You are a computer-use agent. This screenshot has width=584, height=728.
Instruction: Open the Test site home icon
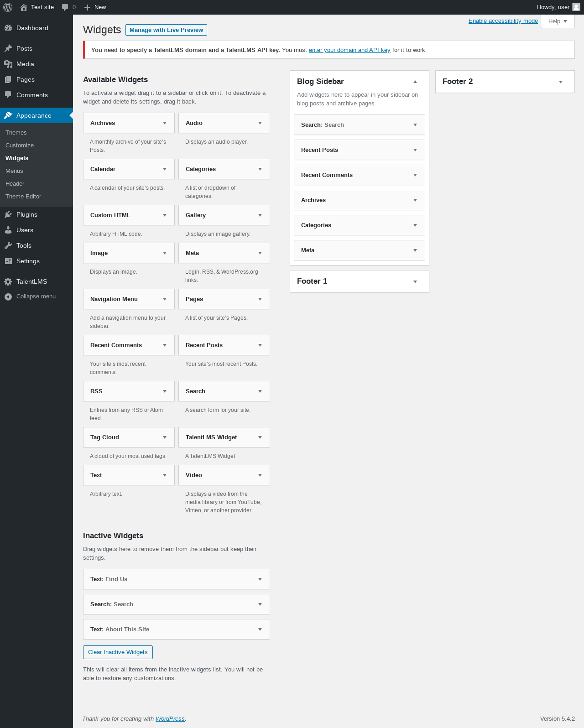(x=24, y=7)
